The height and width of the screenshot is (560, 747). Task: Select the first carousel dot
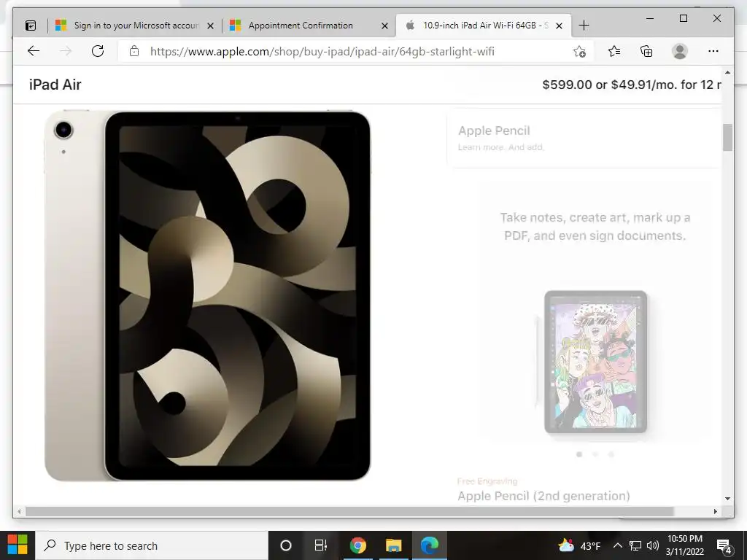pos(579,454)
